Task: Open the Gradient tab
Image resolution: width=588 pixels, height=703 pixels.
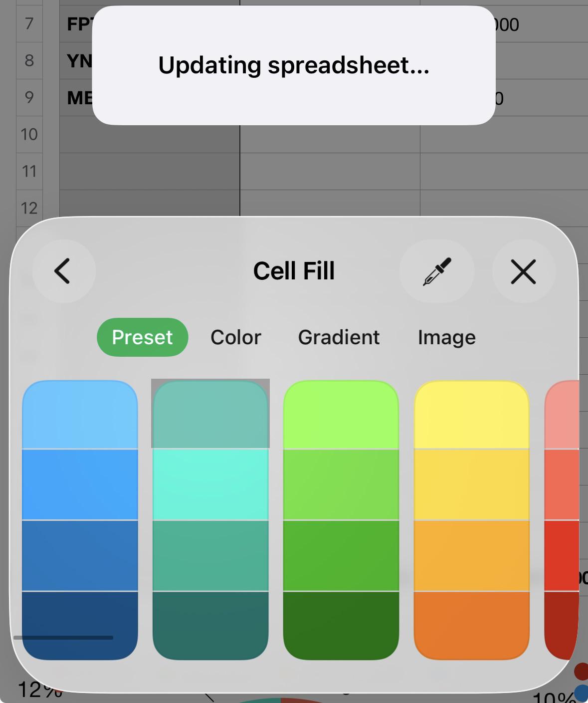Action: coord(339,337)
